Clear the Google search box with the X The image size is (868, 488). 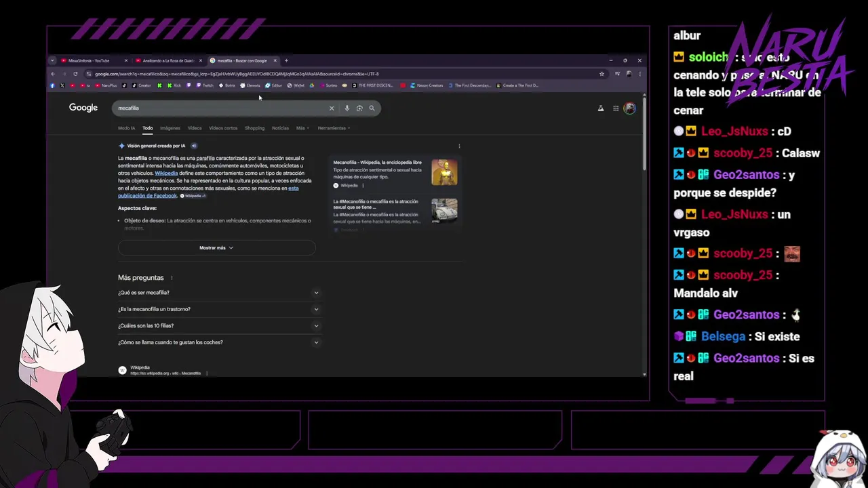[x=332, y=108]
